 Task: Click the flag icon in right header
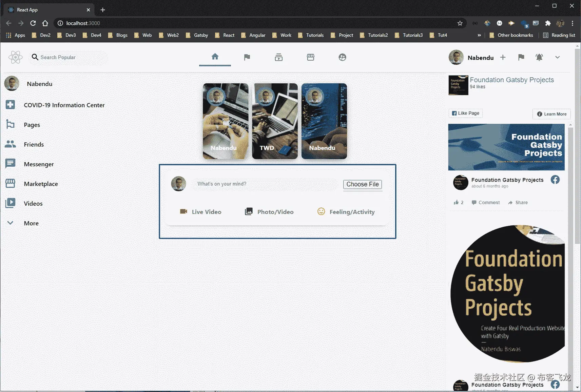pyautogui.click(x=521, y=57)
